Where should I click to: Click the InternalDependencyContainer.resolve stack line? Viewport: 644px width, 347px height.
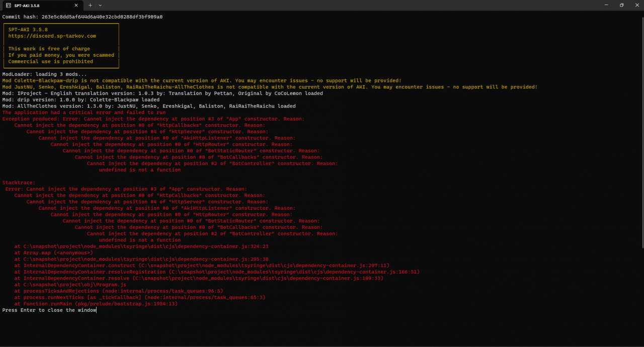click(199, 278)
